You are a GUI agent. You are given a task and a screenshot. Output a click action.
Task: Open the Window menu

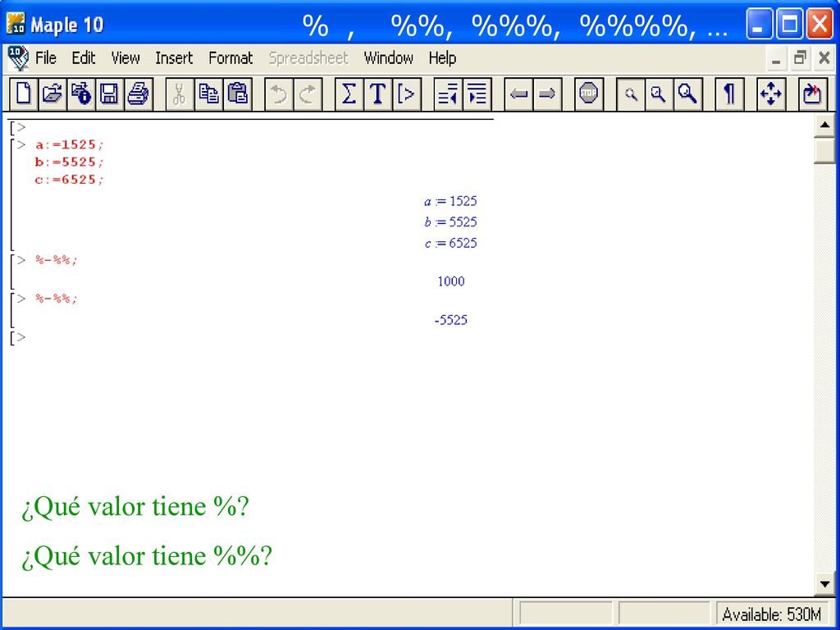coord(388,58)
